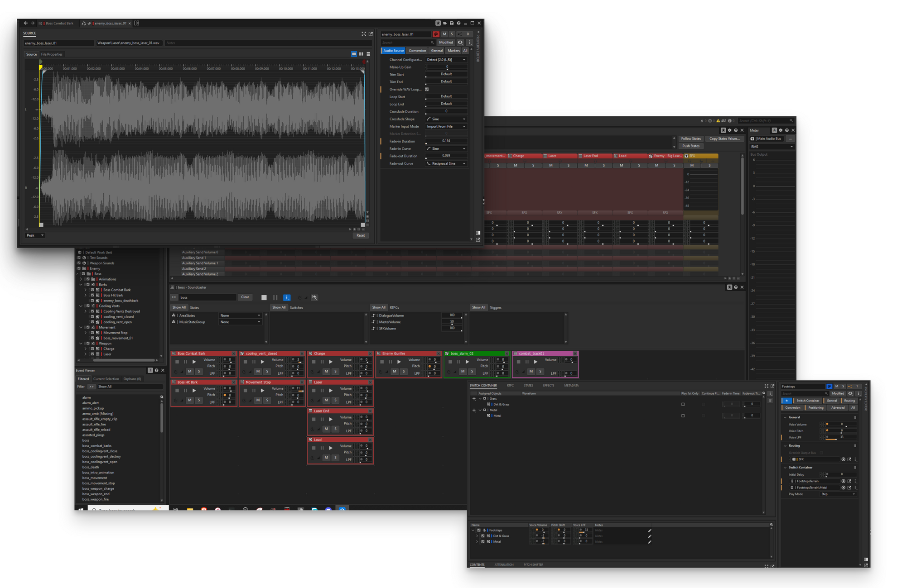
Task: Click the save icon in the source editor titlebar
Action: point(452,23)
